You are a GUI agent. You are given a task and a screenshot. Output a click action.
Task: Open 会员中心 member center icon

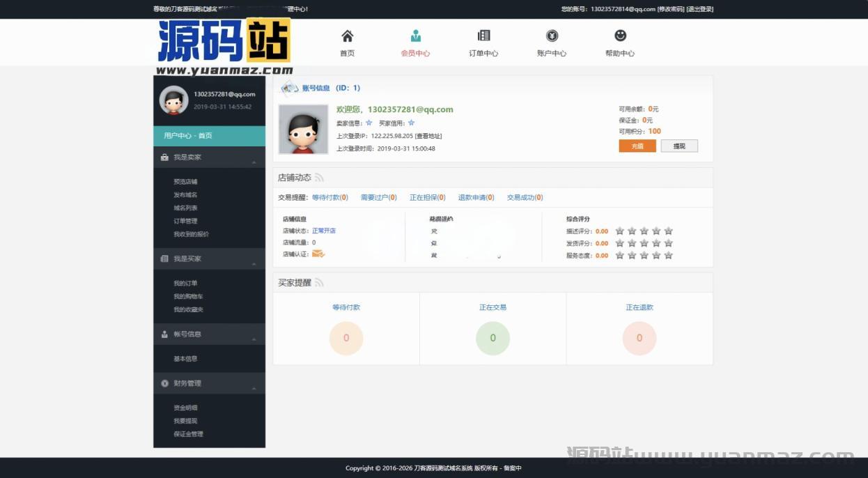[x=415, y=36]
